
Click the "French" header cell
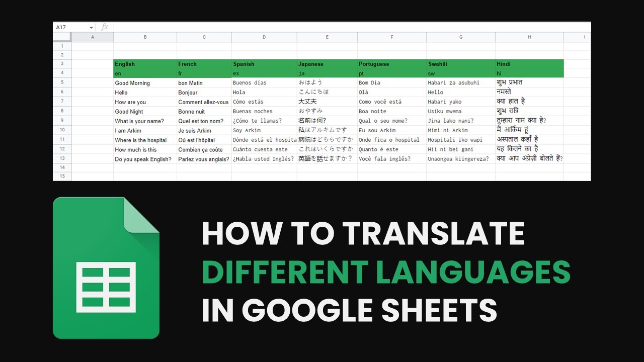(x=204, y=64)
